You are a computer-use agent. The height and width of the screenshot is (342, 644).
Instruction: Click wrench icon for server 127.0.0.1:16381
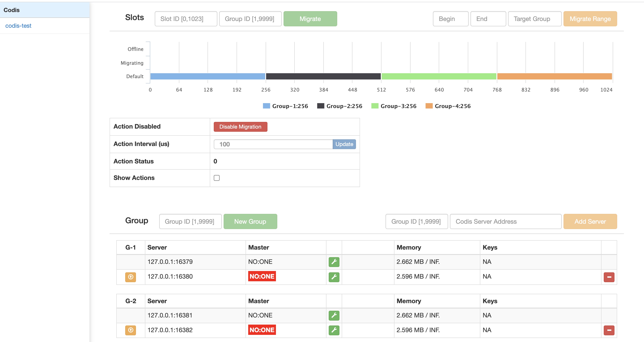coord(334,315)
